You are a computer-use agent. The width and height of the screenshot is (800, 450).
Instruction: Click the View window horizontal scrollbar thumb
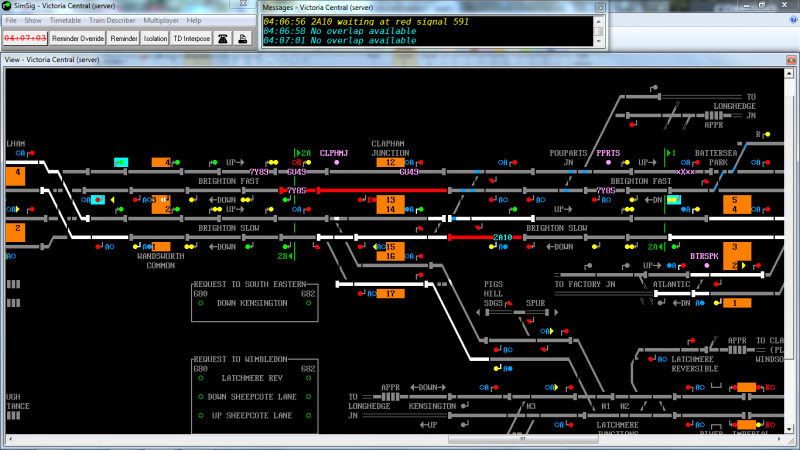[523, 439]
